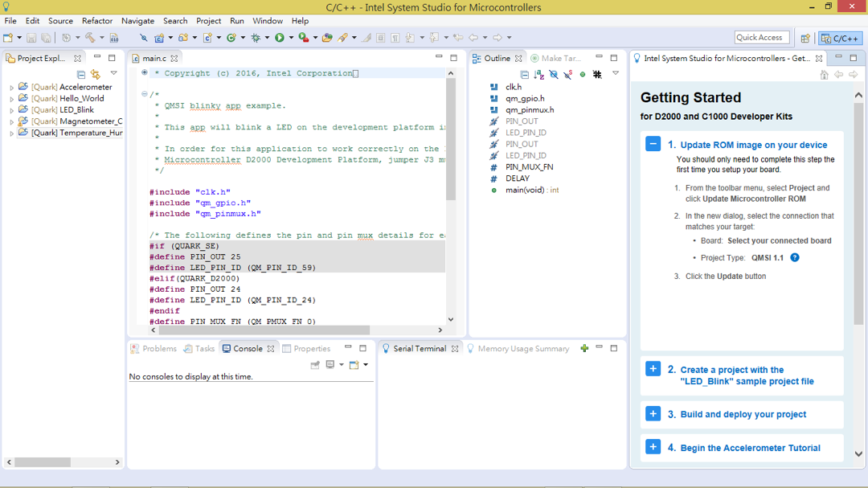Click Collapse All in Outline panel
Screen dimensions: 868x488
pos(525,74)
